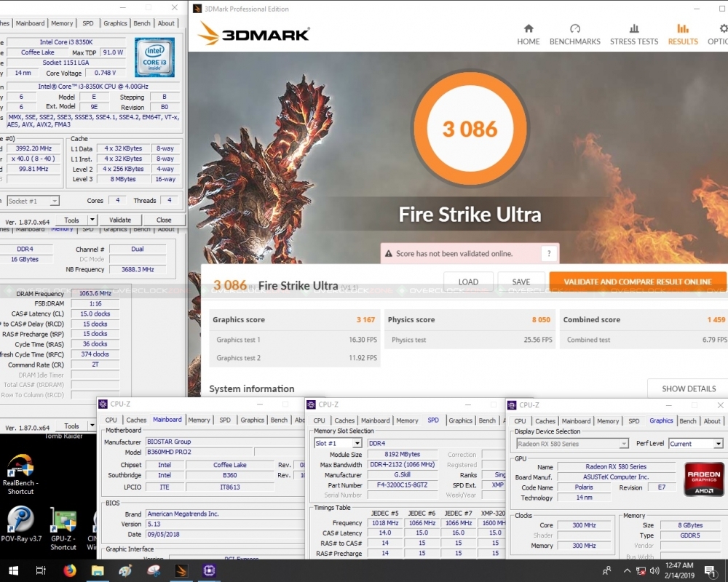The image size is (728, 582).
Task: Open the Tools dropdown arrow in the CPU-Z Memory window
Action: [92, 426]
